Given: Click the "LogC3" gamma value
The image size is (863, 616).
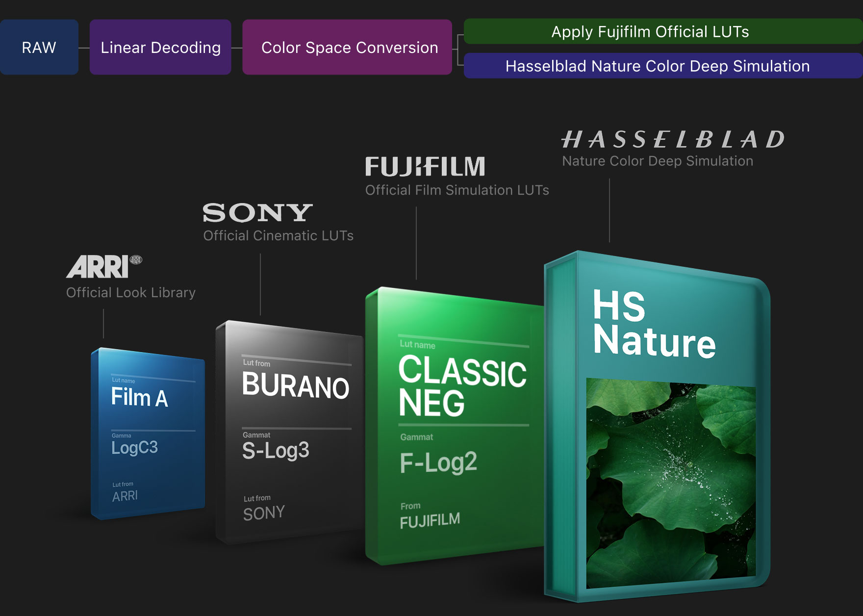Looking at the screenshot, I should (135, 447).
